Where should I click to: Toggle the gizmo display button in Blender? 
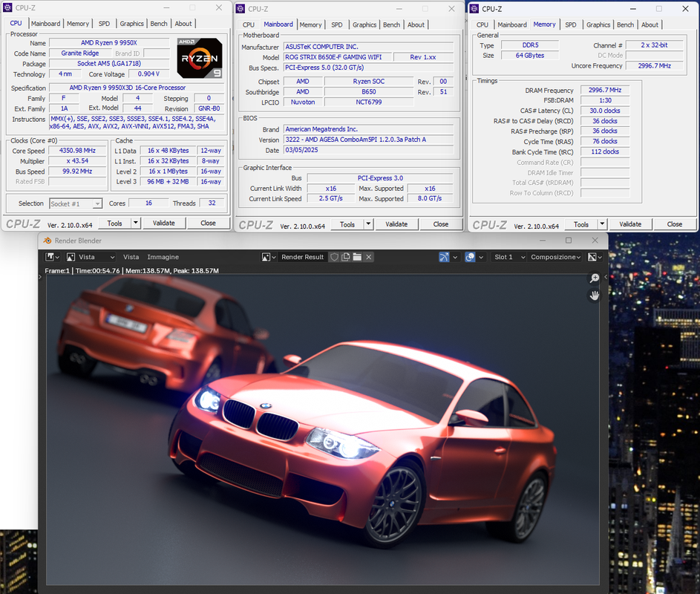(444, 257)
